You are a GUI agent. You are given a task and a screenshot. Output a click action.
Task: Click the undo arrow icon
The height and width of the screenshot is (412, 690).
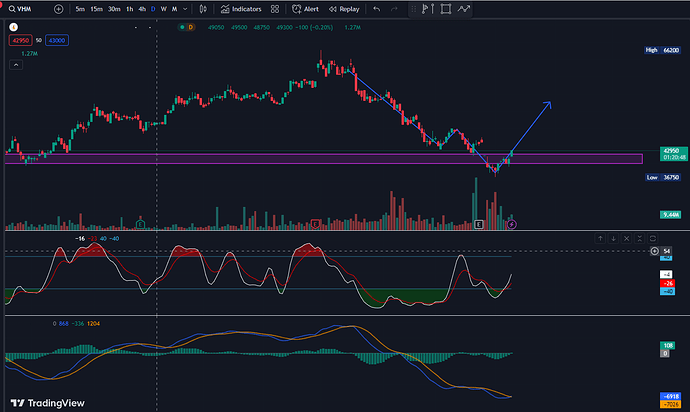[x=376, y=9]
